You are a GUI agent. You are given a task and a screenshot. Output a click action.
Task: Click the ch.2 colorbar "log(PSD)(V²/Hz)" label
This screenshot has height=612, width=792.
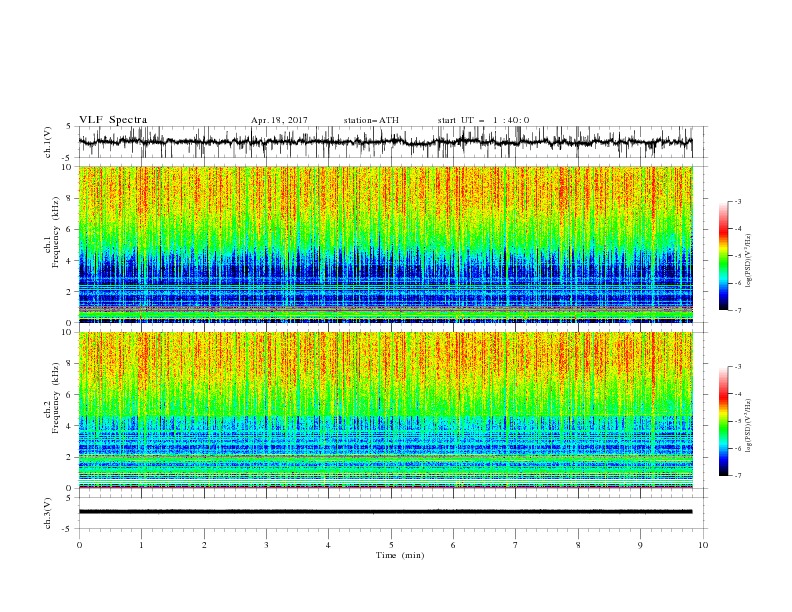point(748,426)
